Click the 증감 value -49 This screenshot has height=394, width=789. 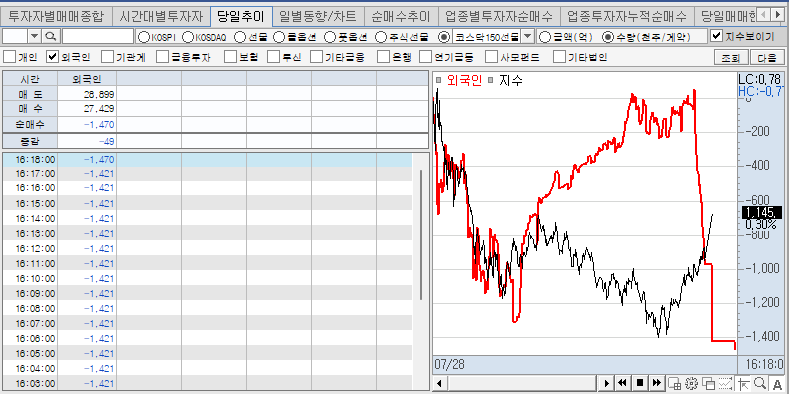click(106, 142)
